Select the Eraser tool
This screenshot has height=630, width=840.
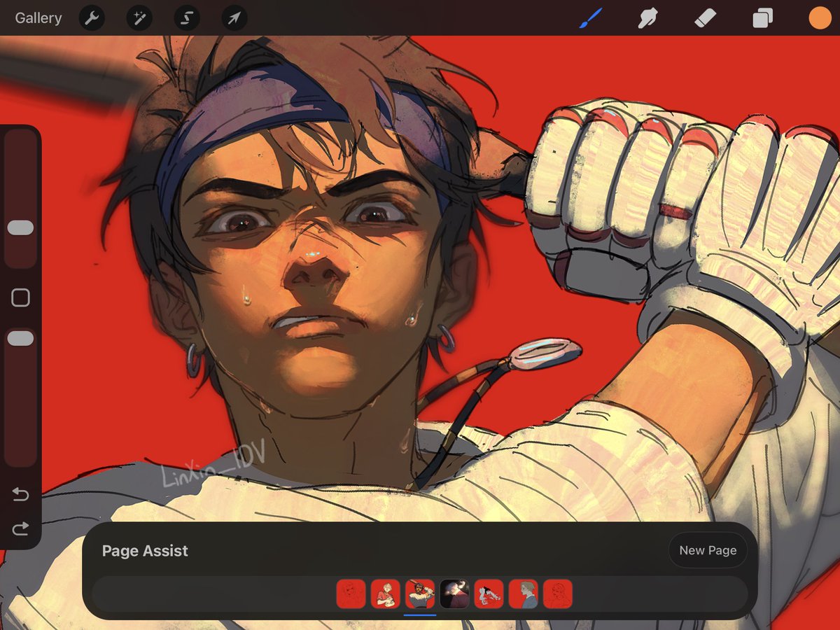click(705, 18)
